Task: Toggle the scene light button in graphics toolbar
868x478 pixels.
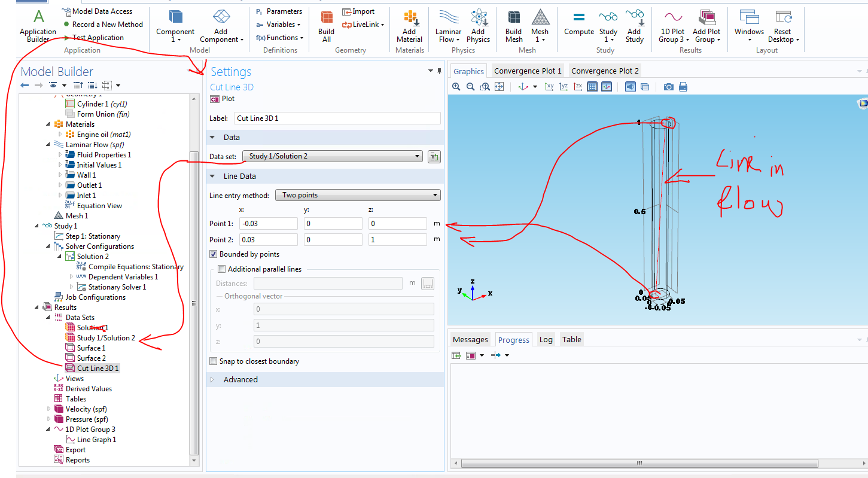Action: [x=631, y=87]
